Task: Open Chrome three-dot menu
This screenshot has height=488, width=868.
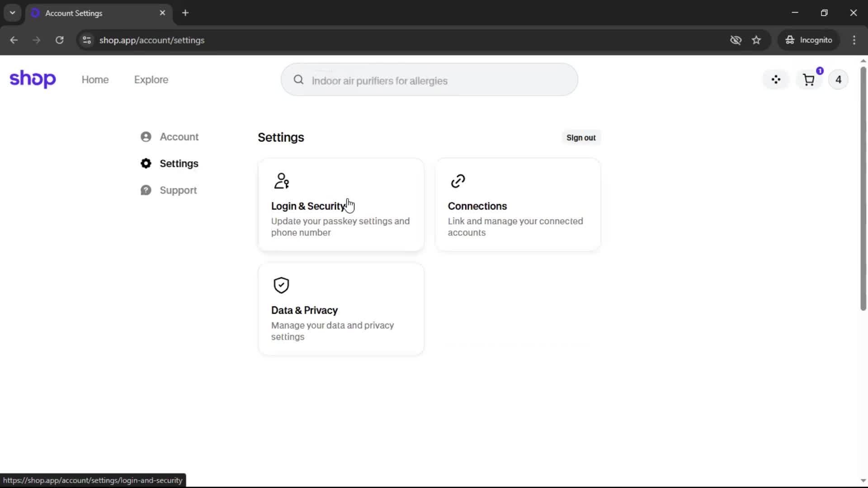Action: tap(854, 40)
